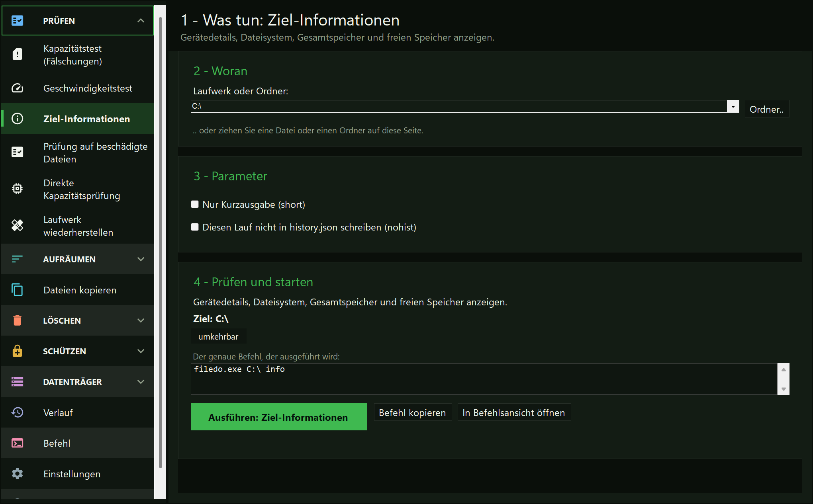Screen dimensions: 813x504
Task: Expand the SCHÜTZEN section chevron
Action: (141, 351)
